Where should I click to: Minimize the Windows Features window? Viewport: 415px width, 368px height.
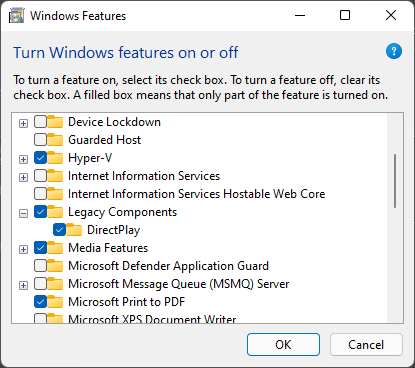point(300,15)
